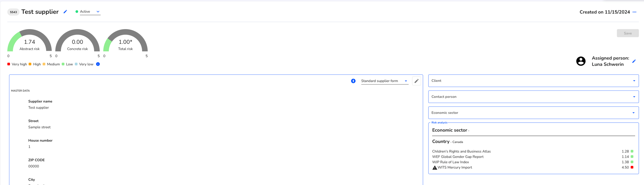The image size is (644, 185).
Task: Open Standard supplier form dropdown
Action: coord(384,81)
